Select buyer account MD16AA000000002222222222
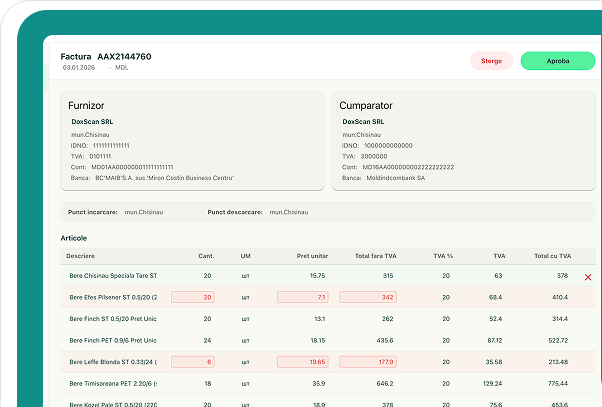 [408, 167]
